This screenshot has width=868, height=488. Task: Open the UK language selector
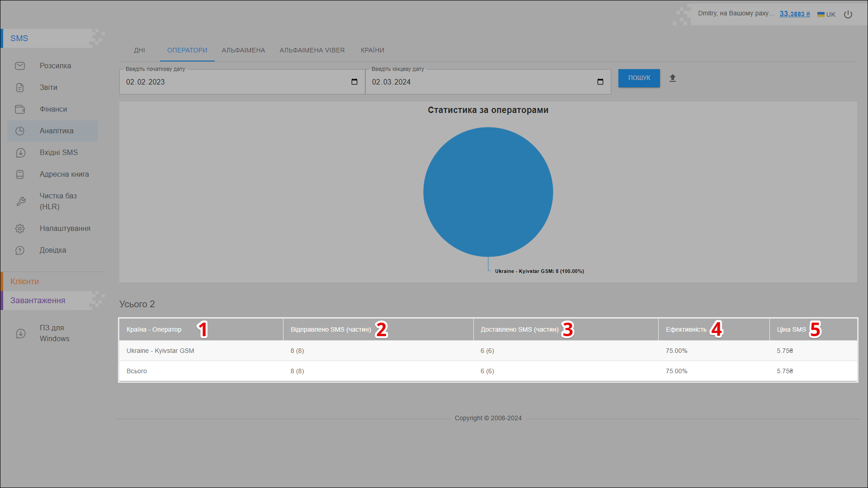(826, 14)
